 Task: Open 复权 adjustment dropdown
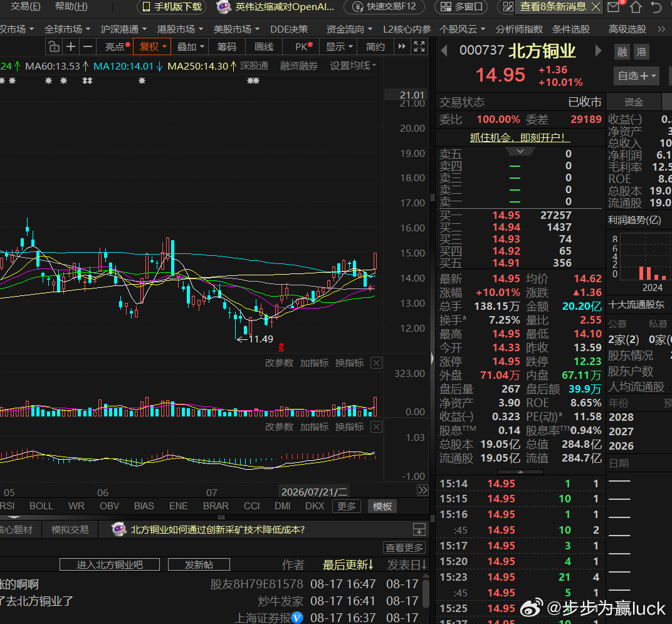coord(152,46)
